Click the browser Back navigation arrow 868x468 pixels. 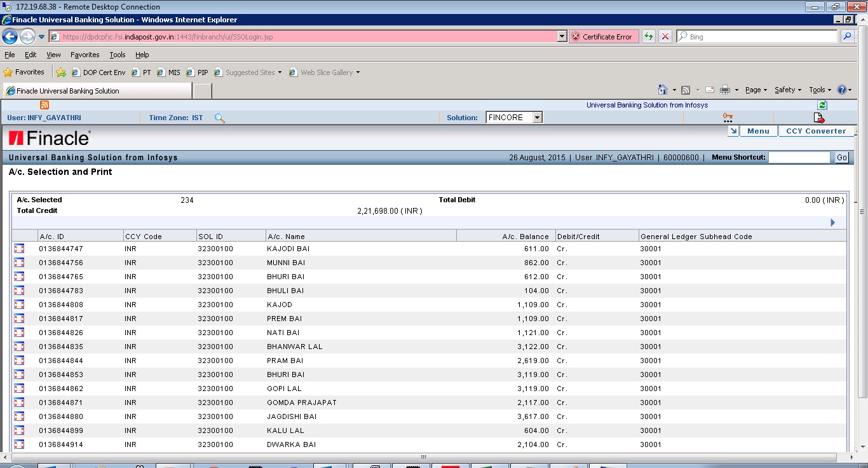pos(9,36)
